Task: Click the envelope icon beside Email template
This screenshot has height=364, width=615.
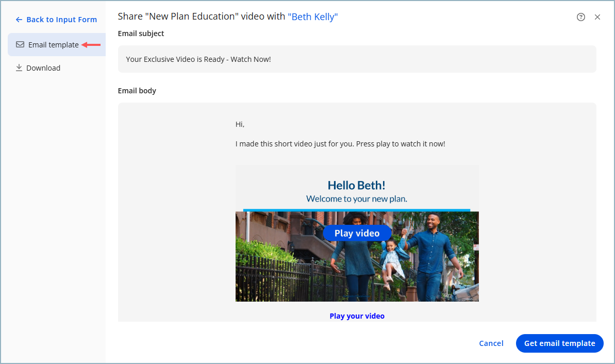Action: (20, 44)
